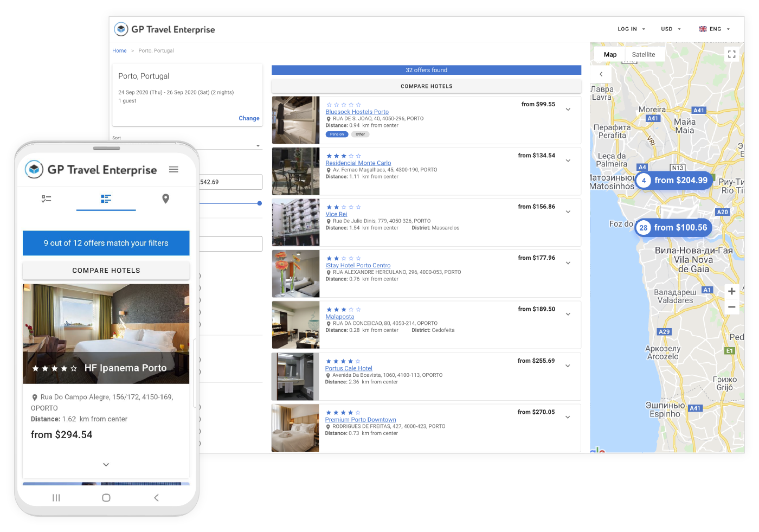Click the 32 offers found banner
This screenshot has height=532, width=759.
[426, 70]
